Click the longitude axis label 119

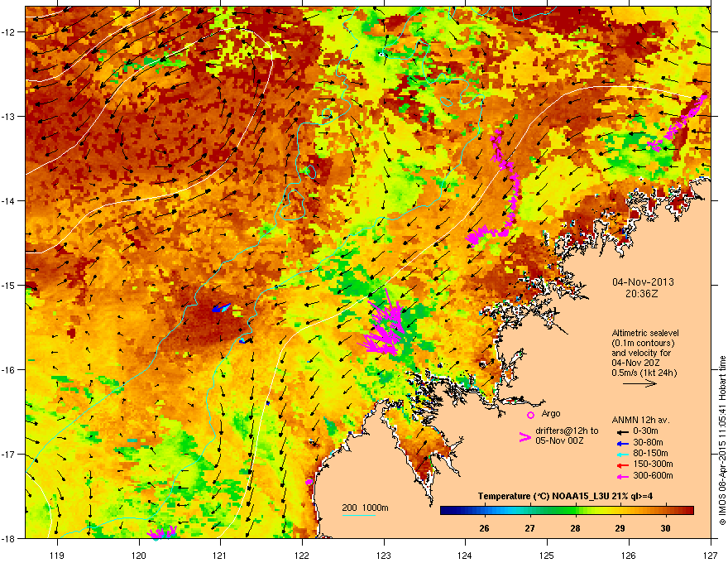57,555
